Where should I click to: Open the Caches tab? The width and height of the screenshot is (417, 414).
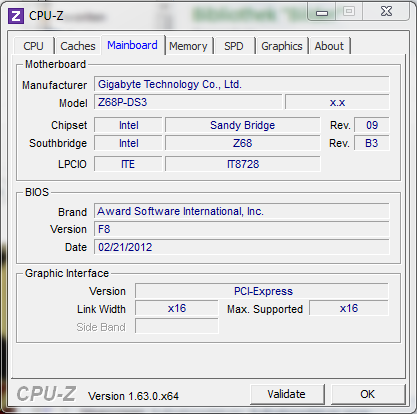(x=78, y=46)
